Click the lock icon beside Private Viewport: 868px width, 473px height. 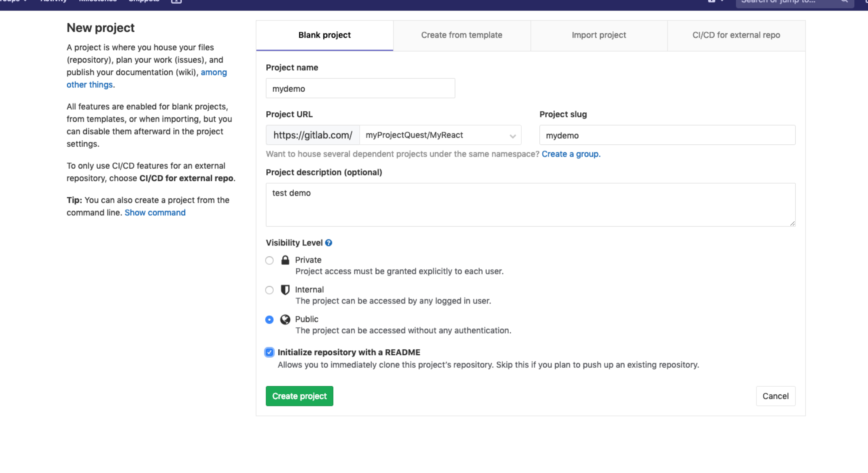click(285, 260)
